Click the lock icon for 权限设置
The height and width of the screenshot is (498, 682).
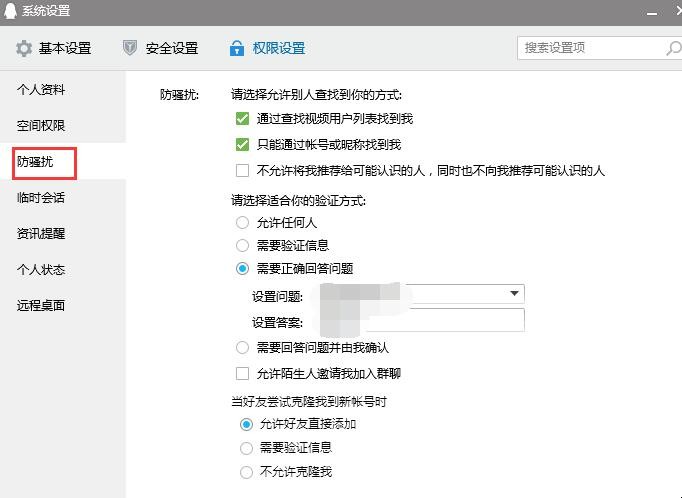237,48
